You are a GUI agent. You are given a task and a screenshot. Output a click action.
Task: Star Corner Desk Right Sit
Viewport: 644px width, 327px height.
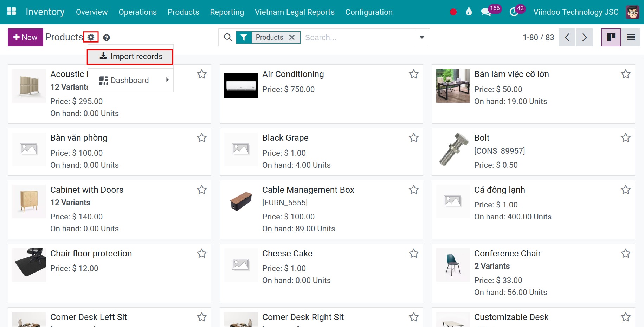(x=414, y=317)
